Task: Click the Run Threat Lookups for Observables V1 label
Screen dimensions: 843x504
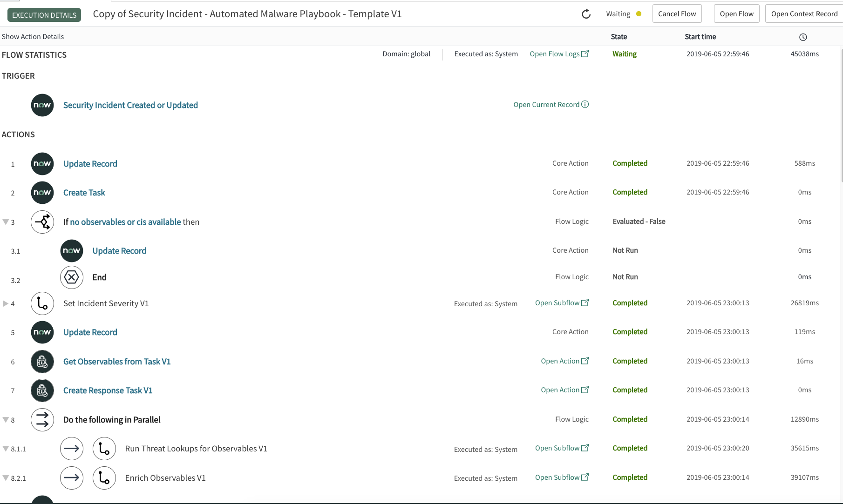Action: (196, 449)
